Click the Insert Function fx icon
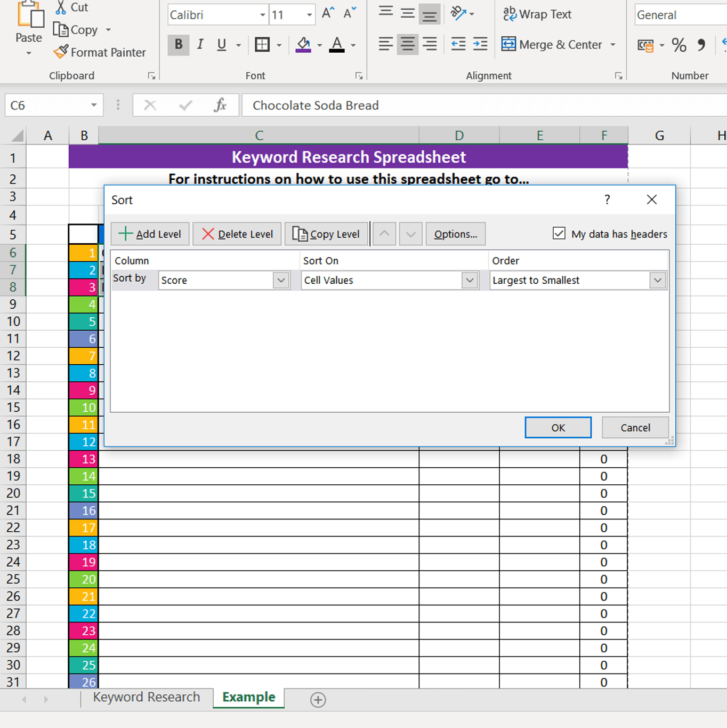This screenshot has height=728, width=727. [x=220, y=105]
